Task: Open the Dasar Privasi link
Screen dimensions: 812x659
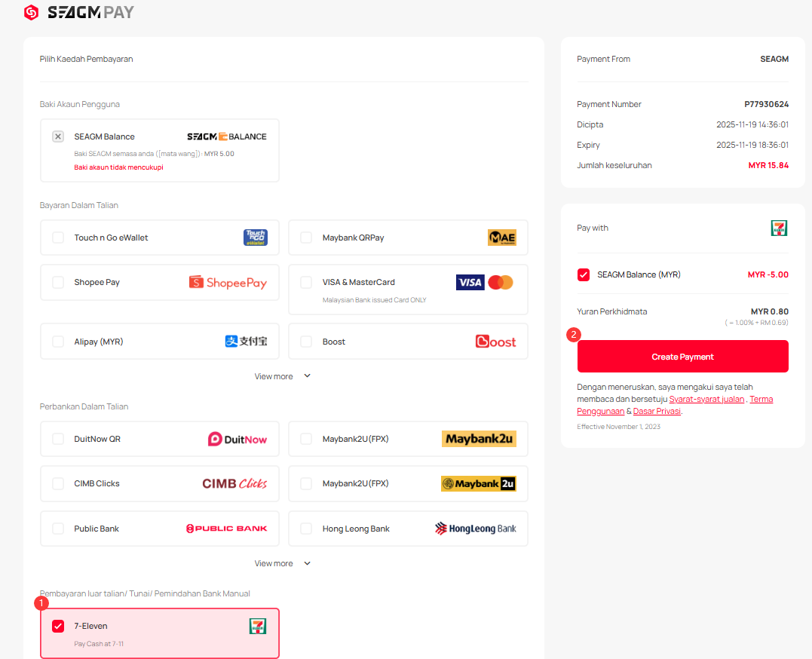Action: pyautogui.click(x=657, y=411)
